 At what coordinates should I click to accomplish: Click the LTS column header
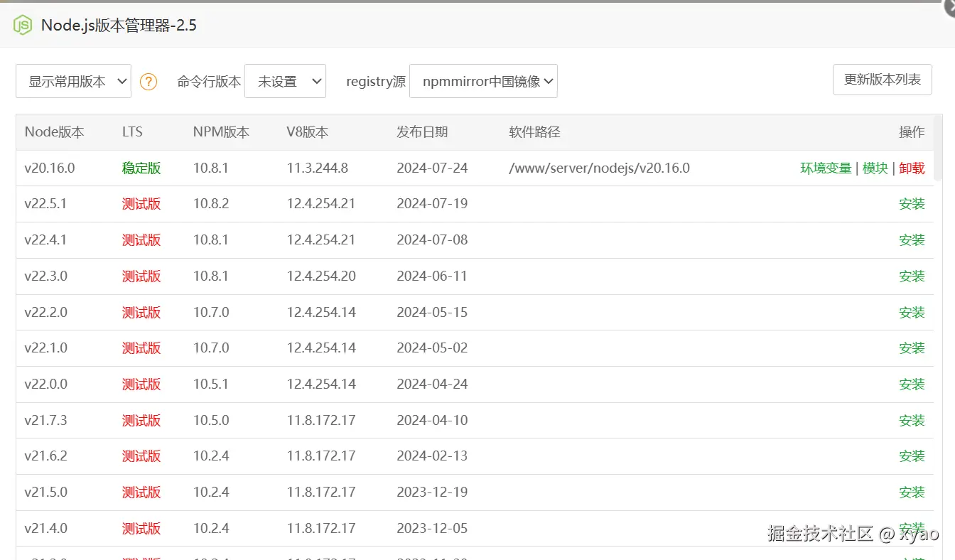(132, 132)
